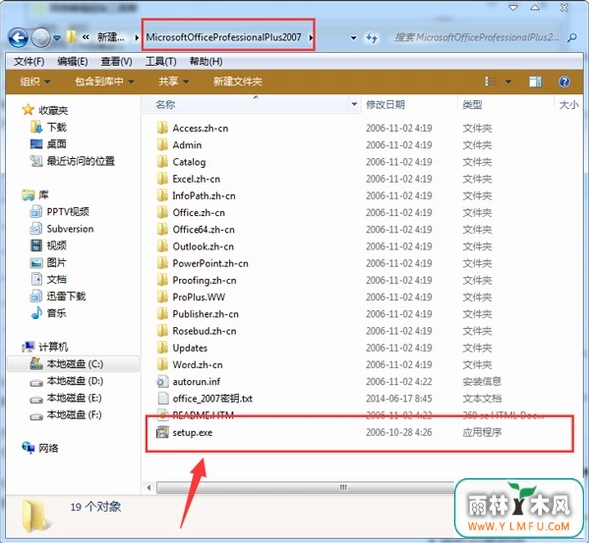Open the 迅雷下载 library

tap(66, 296)
